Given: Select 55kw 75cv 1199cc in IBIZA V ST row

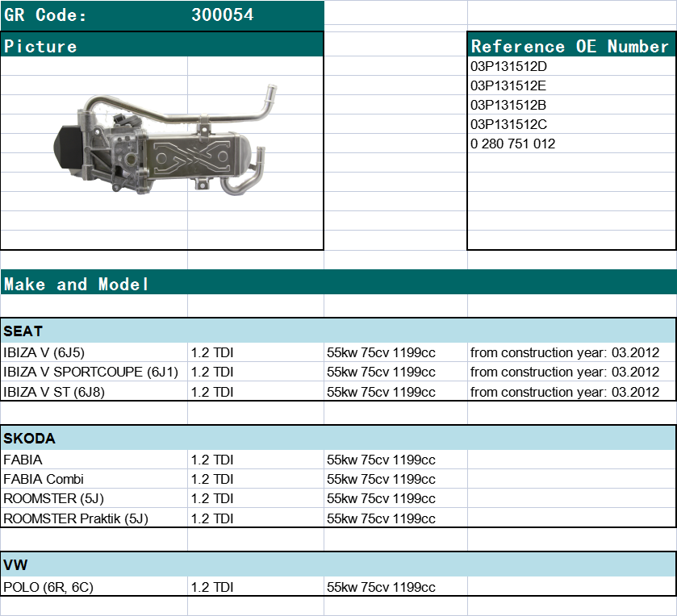Looking at the screenshot, I should coord(395,392).
